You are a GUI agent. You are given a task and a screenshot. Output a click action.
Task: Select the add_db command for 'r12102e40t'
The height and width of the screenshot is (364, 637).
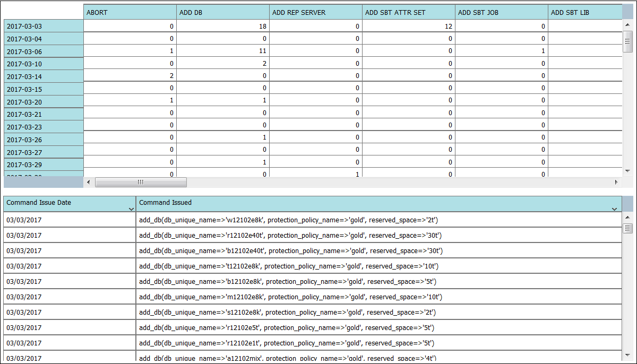point(379,235)
